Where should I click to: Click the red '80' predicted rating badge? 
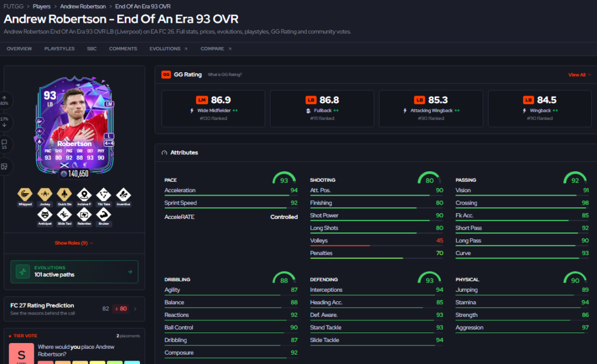point(121,309)
